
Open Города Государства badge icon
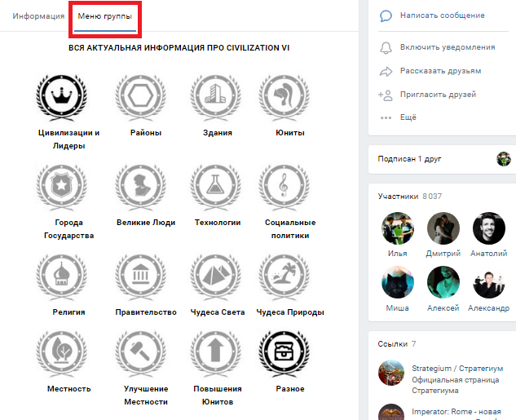61,188
